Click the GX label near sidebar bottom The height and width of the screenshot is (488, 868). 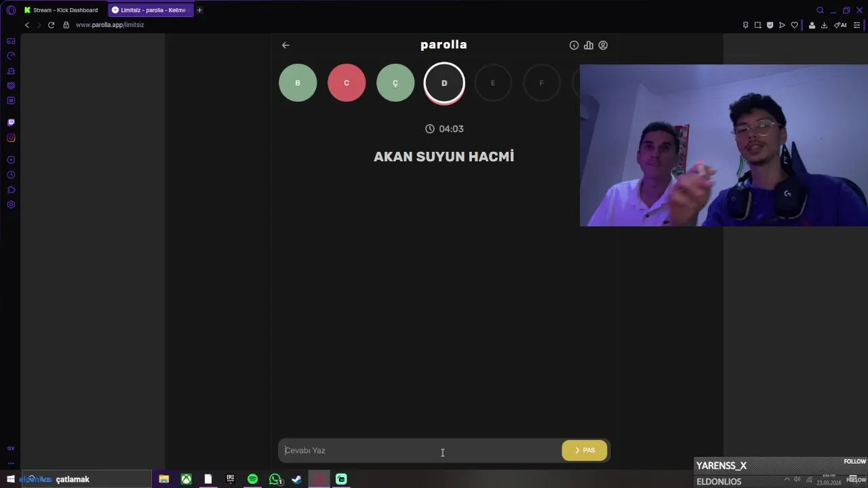point(11,448)
